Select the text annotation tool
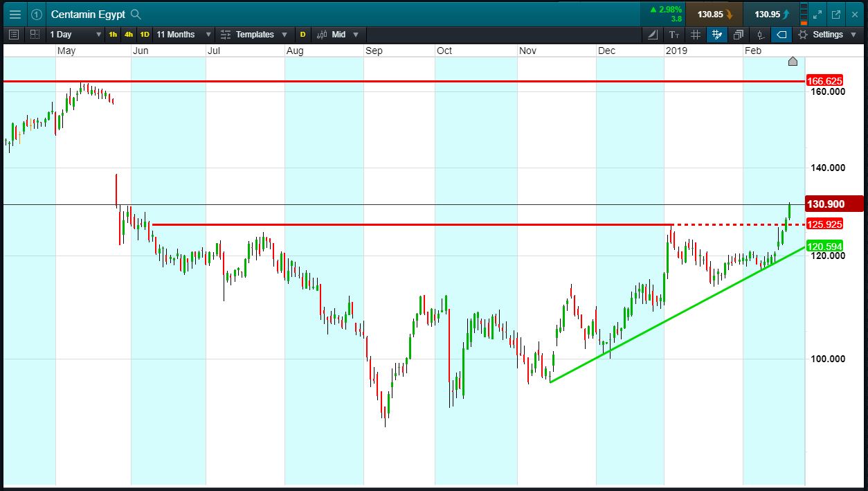This screenshot has width=868, height=491. pyautogui.click(x=674, y=34)
